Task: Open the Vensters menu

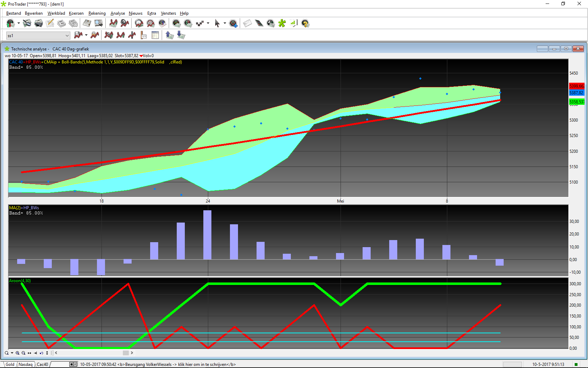Action: click(168, 13)
